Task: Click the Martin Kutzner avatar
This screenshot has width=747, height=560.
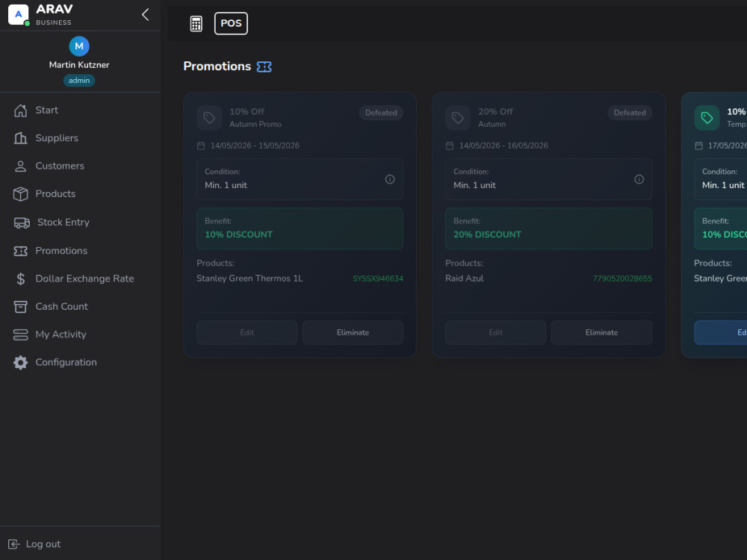Action: point(79,46)
